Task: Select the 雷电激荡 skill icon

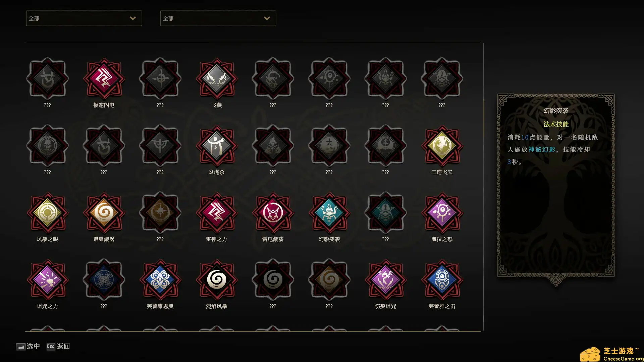Action: (x=273, y=213)
